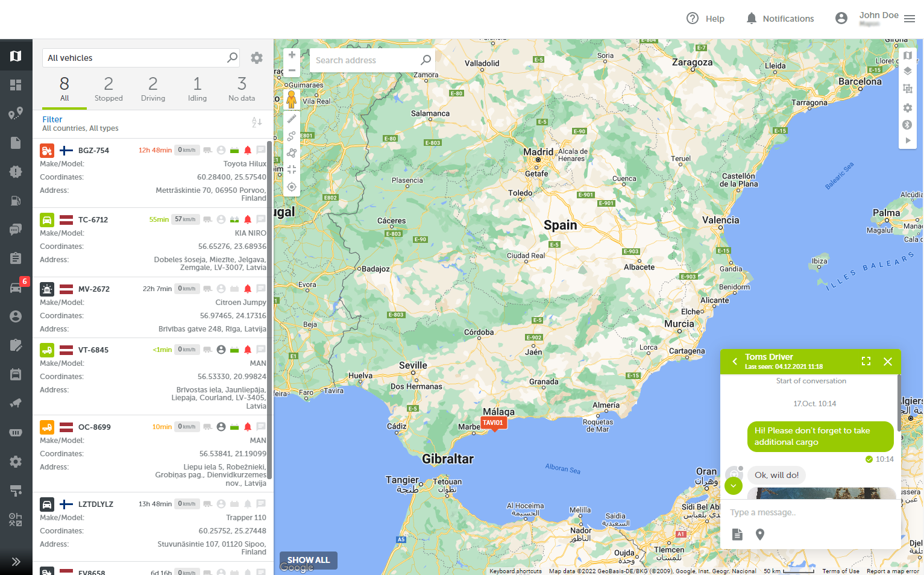Toggle sort order of vehicle list
924x575 pixels.
[257, 123]
